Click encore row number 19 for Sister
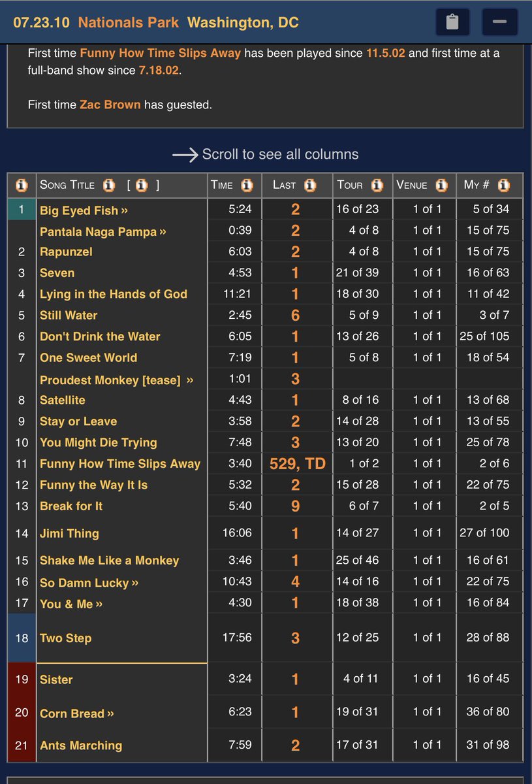 (x=22, y=679)
